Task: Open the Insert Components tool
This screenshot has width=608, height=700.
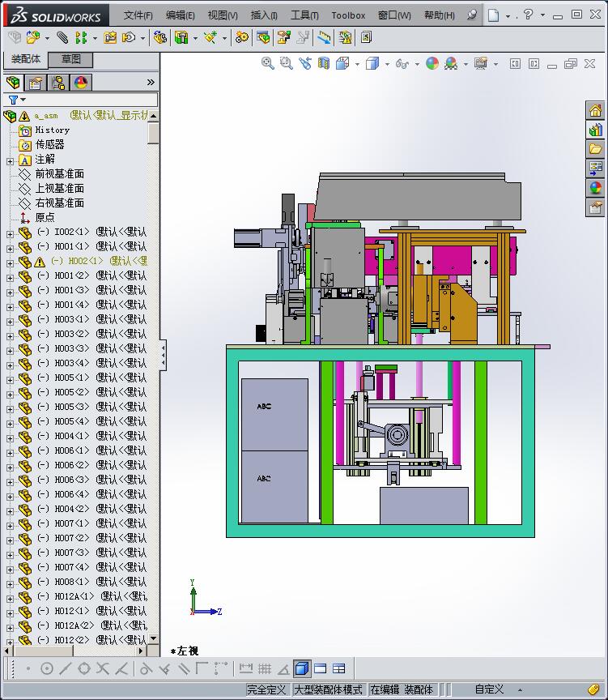Action: click(33, 37)
